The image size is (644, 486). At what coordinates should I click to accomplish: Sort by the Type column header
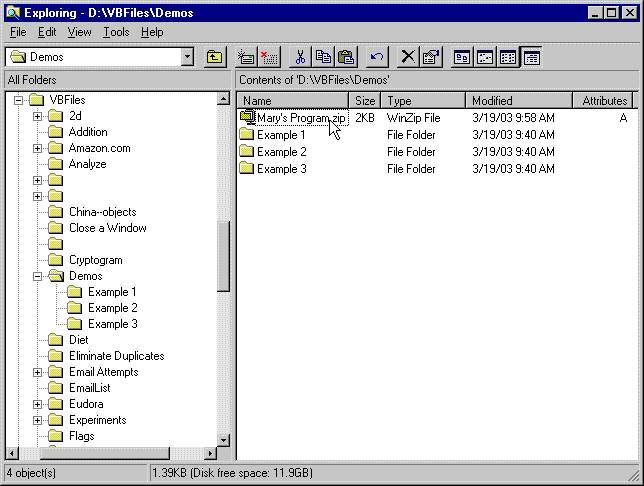[423, 101]
